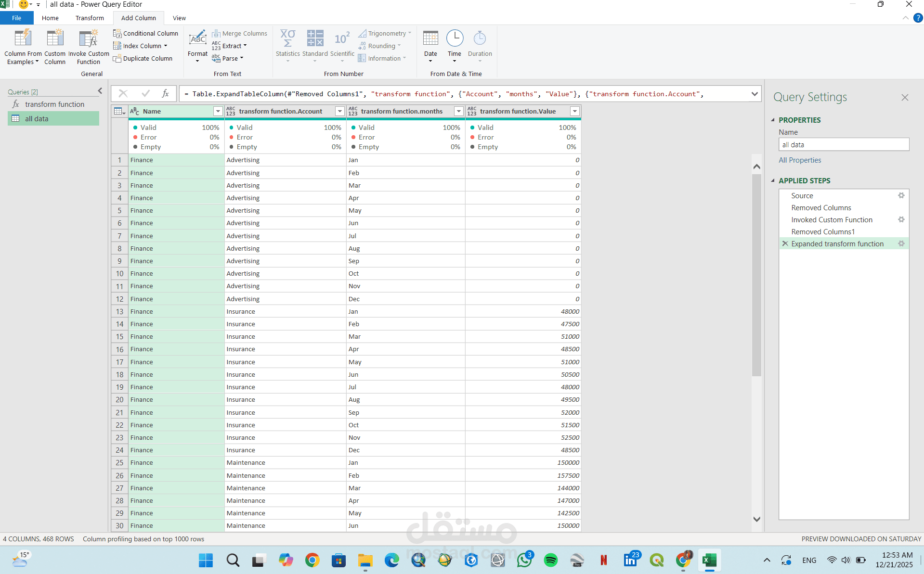Click the Excel taskbar icon
924x574 pixels.
[x=709, y=560]
